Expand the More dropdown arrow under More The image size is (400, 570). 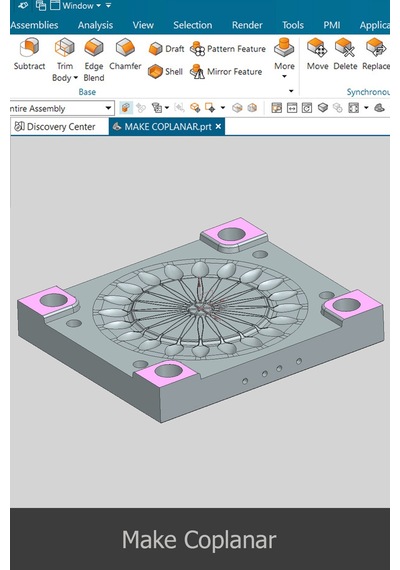[284, 76]
